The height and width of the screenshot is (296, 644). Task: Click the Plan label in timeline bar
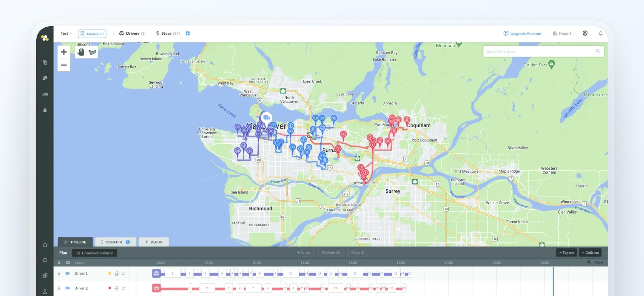coord(63,253)
